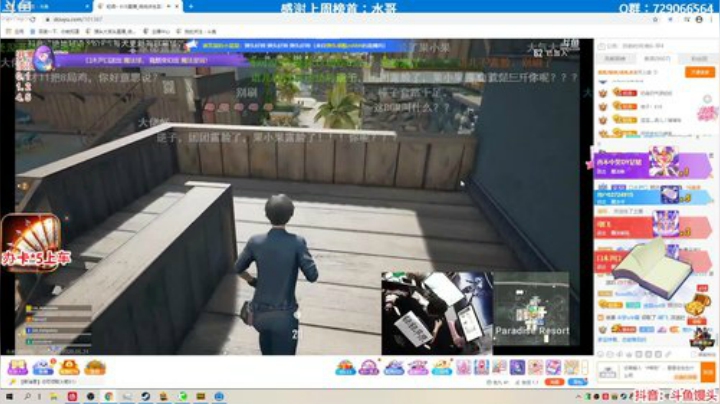720x404 pixels.
Task: Open the orange third activity icon below video
Action: (69, 367)
